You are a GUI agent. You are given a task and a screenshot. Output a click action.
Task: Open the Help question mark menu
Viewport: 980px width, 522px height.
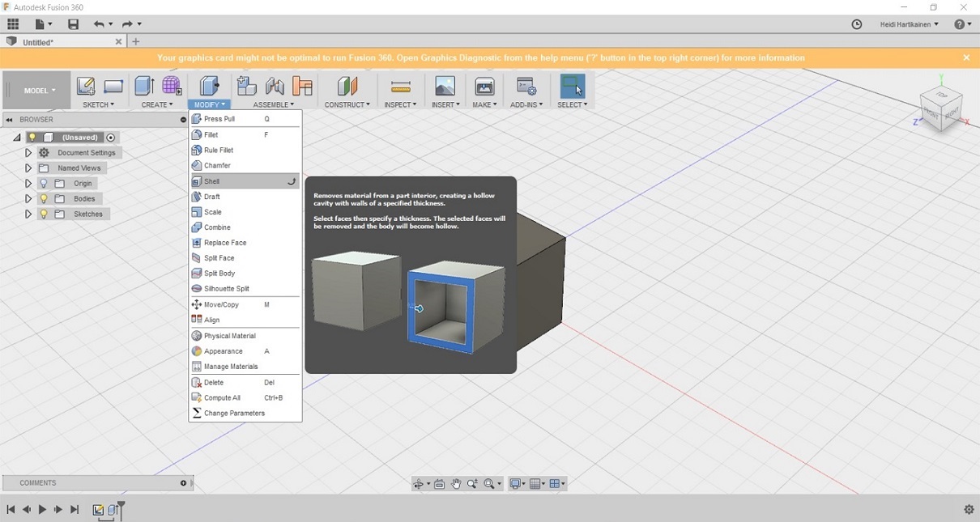[962, 24]
